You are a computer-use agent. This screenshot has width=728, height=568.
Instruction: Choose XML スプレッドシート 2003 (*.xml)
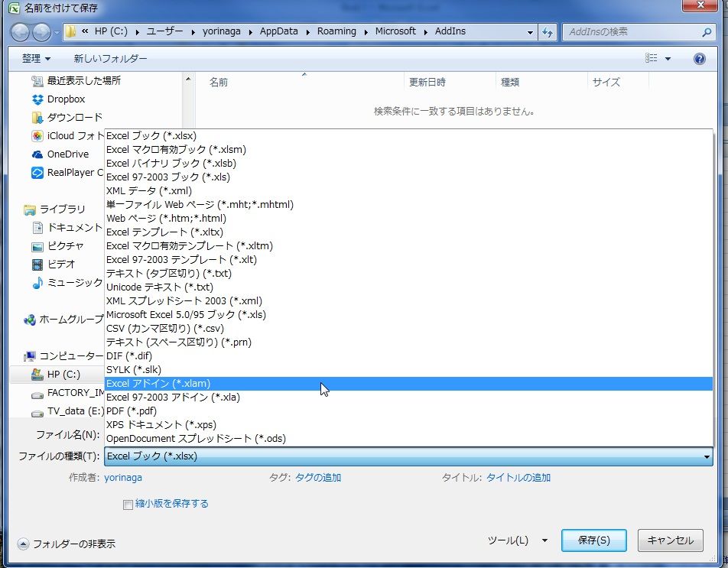tap(408, 300)
